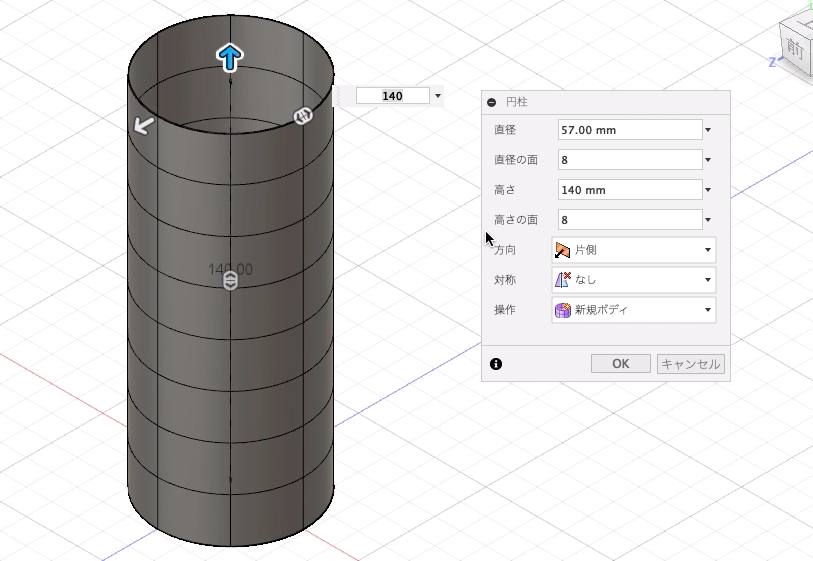Click the 高さの面 field showing 8

coord(630,220)
